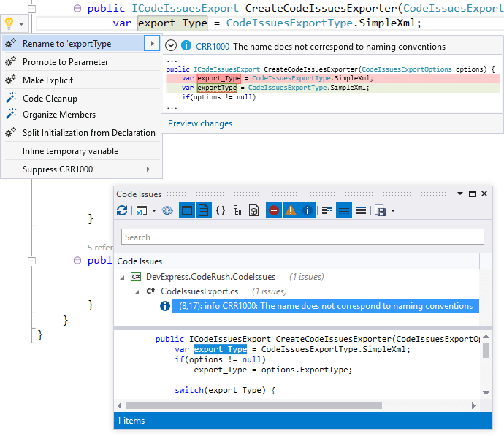Click the curly braces grouping icon

coord(220,211)
